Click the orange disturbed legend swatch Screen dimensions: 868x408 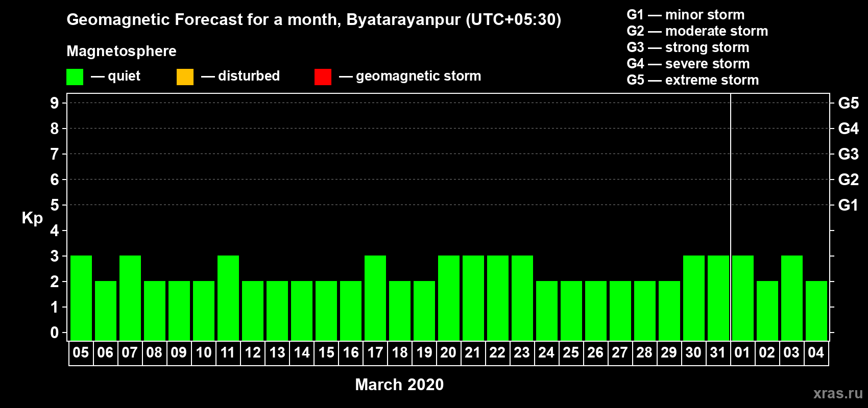(x=185, y=77)
